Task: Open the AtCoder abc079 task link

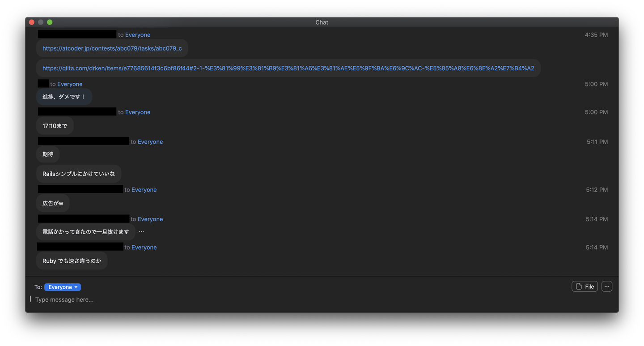Action: 112,48
